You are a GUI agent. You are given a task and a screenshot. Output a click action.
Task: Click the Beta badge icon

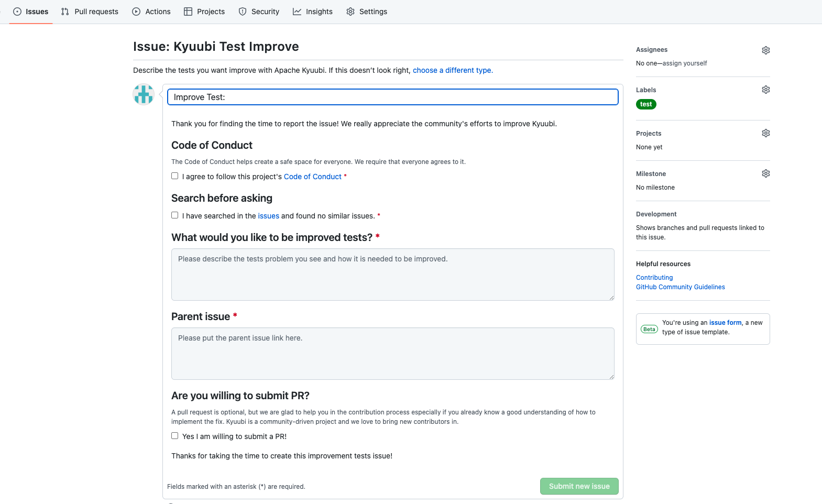[649, 329]
